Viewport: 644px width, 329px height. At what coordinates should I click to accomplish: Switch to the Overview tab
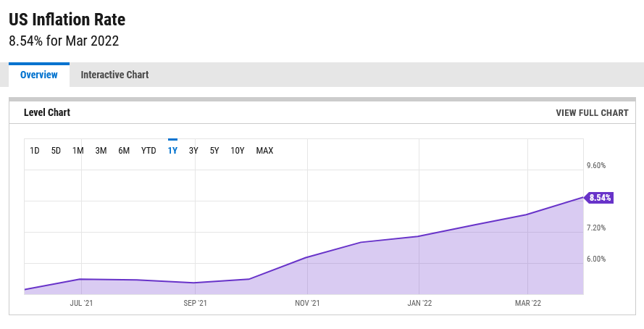pyautogui.click(x=39, y=75)
